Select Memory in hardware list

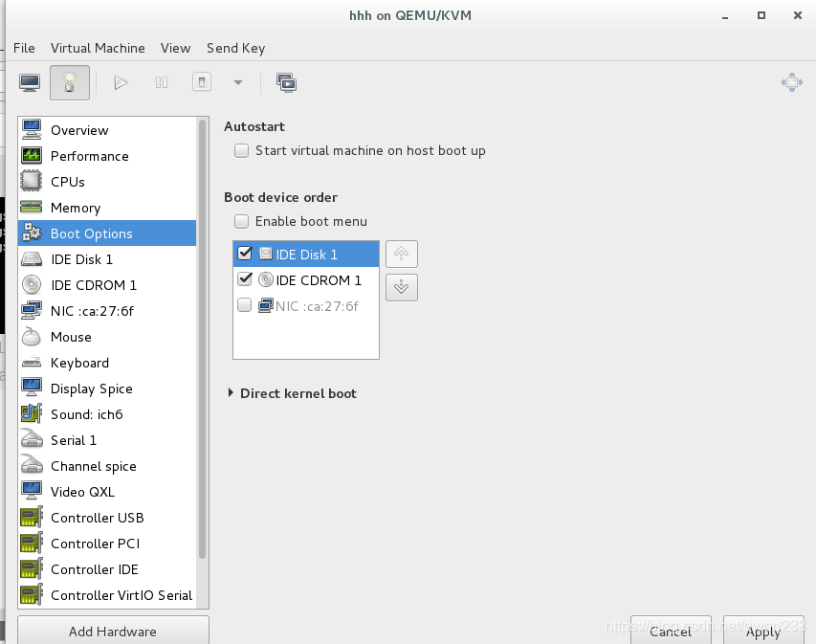coord(107,208)
